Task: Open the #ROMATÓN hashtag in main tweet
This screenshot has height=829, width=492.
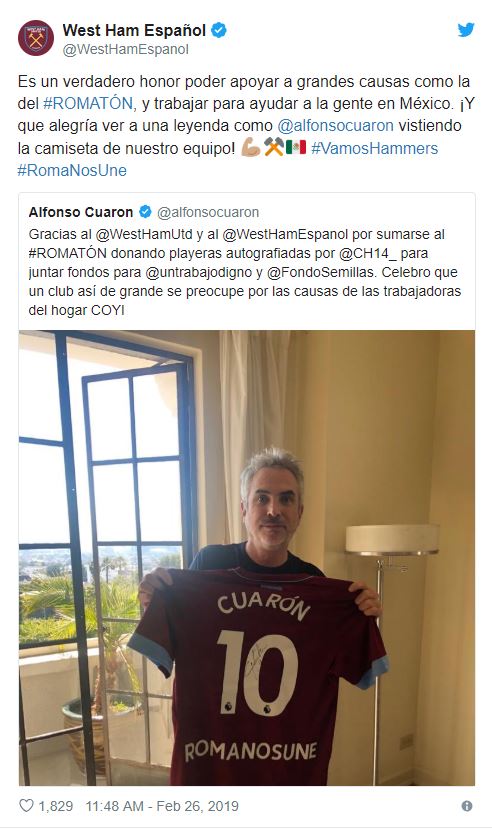Action: click(88, 104)
